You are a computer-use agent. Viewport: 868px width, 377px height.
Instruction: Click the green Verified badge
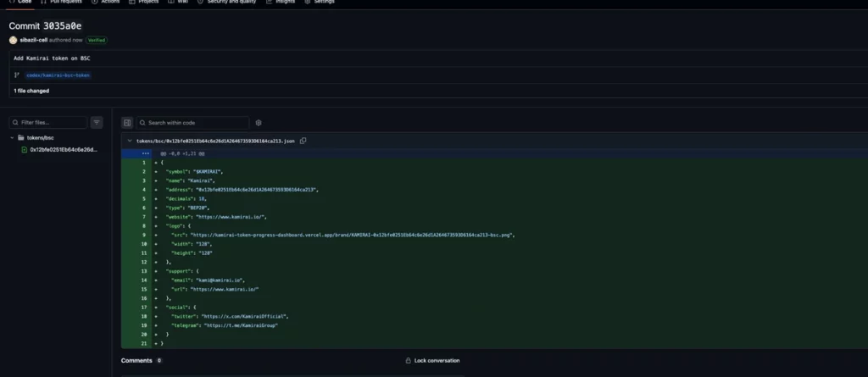(97, 40)
